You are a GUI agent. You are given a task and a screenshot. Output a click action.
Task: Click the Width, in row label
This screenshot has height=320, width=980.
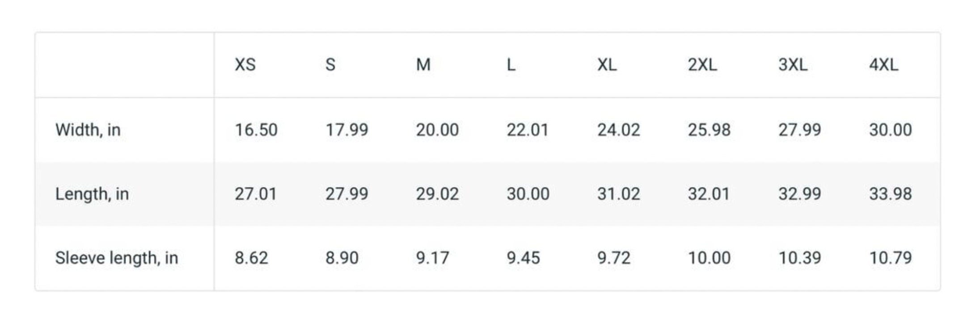point(88,130)
